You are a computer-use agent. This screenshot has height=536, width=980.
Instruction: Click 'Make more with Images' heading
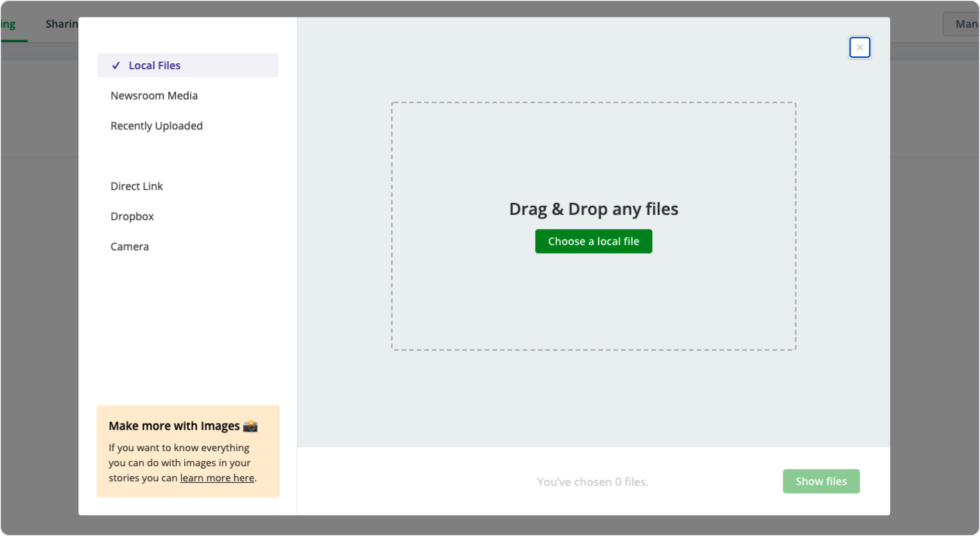183,426
